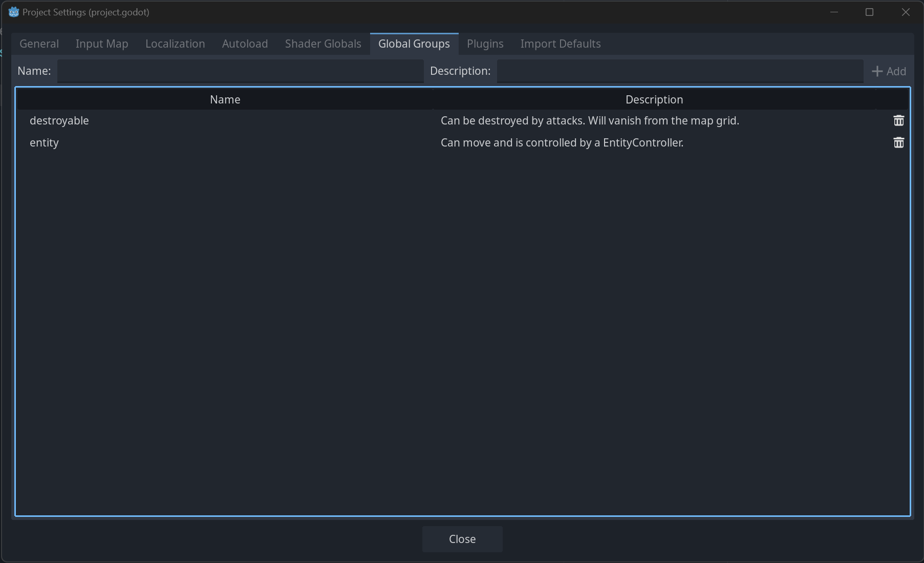Click inside the Name input field
This screenshot has width=924, height=563.
[240, 71]
